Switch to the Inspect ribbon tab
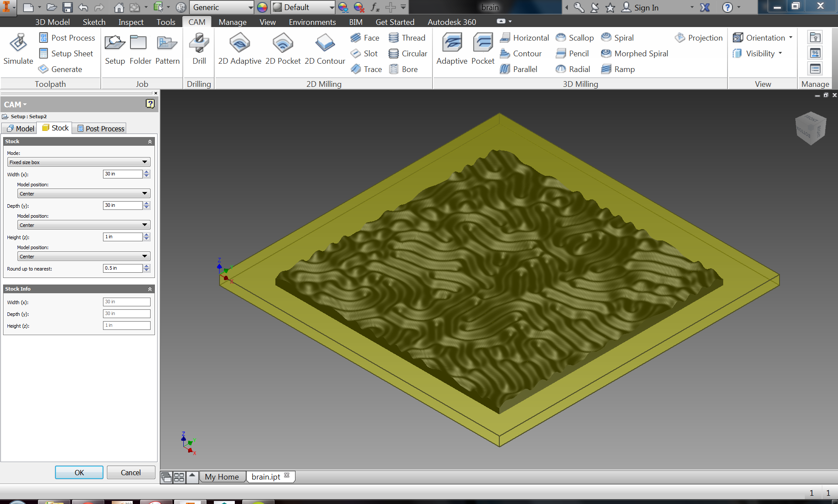The width and height of the screenshot is (838, 504). 131,22
